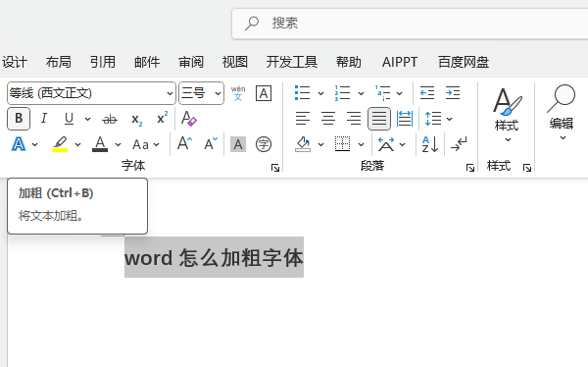Expand multilevel list dropdown arrow
The image size is (588, 367).
pos(400,93)
